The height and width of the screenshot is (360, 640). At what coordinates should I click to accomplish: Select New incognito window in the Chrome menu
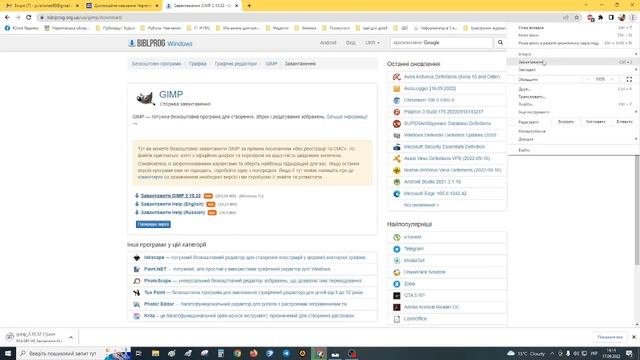[573, 43]
